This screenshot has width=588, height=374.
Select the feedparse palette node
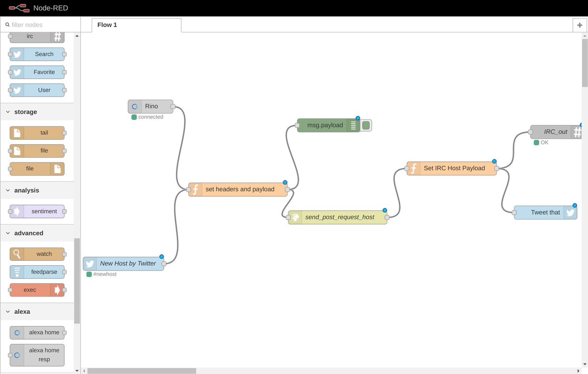tap(37, 272)
